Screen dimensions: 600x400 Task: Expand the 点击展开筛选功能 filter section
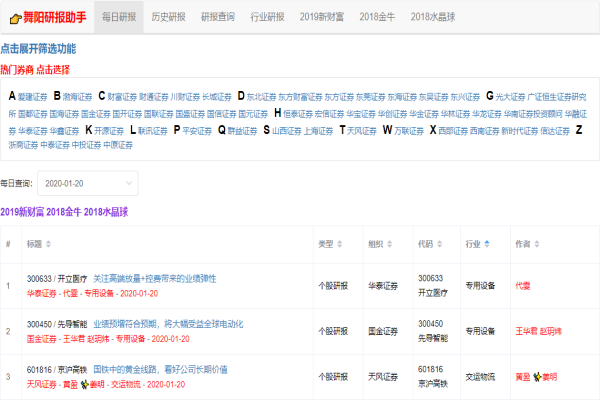pos(38,49)
